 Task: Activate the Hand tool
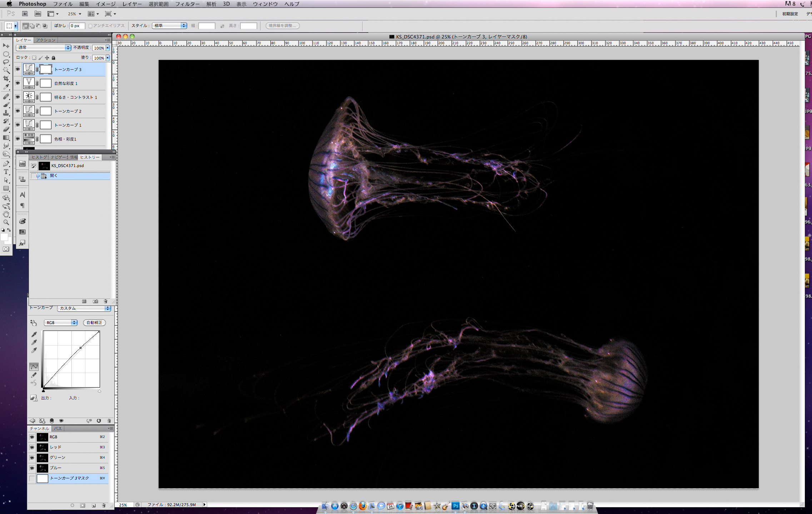pos(6,214)
